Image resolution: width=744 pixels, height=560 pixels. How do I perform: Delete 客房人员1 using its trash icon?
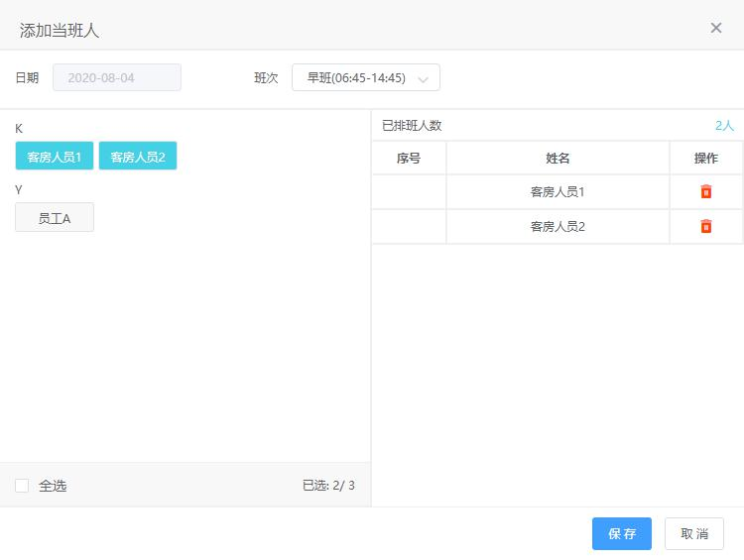point(705,192)
